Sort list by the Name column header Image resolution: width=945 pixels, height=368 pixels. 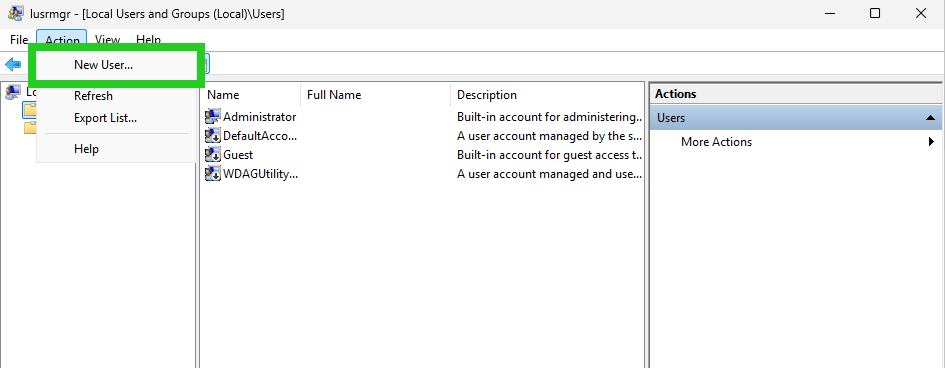[250, 95]
